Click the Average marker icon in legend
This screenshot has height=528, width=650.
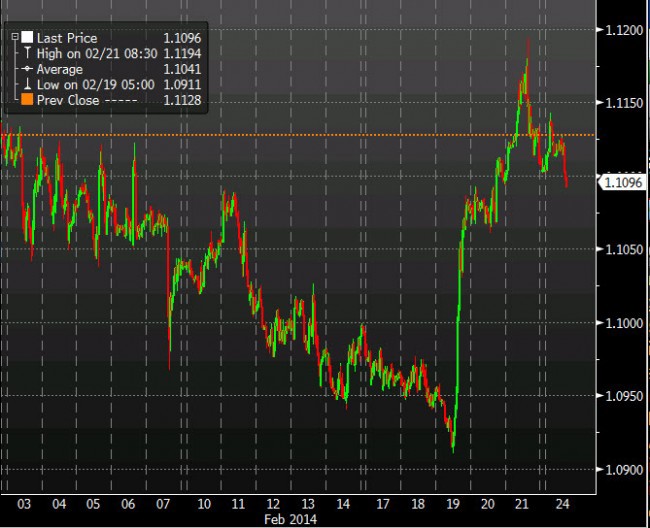27,69
